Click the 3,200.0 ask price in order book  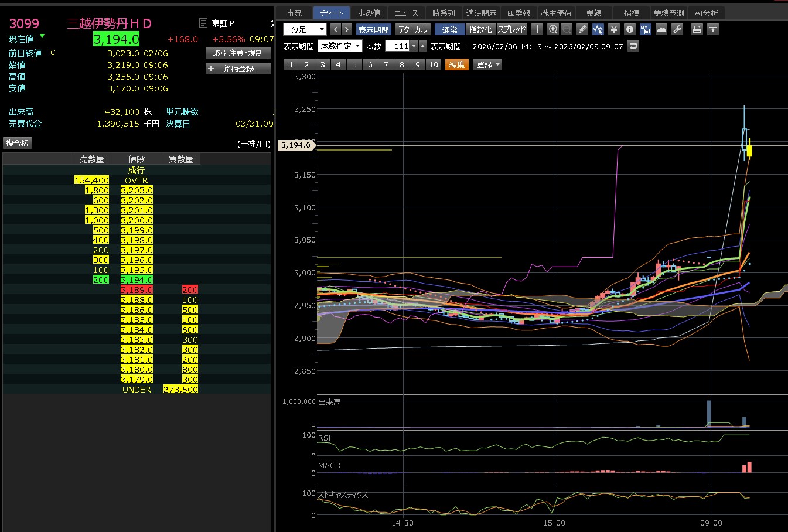[137, 220]
